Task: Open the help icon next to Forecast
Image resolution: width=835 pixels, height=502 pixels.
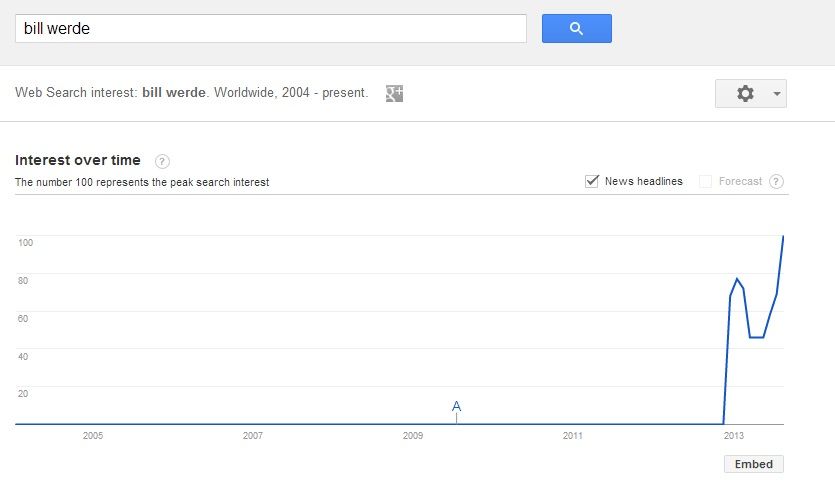Action: click(x=776, y=182)
